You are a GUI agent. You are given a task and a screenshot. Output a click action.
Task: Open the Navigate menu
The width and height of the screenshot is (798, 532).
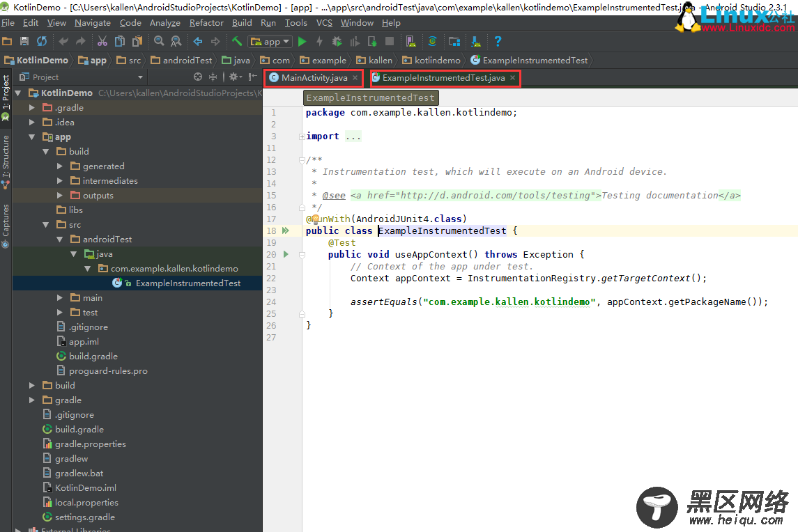93,23
